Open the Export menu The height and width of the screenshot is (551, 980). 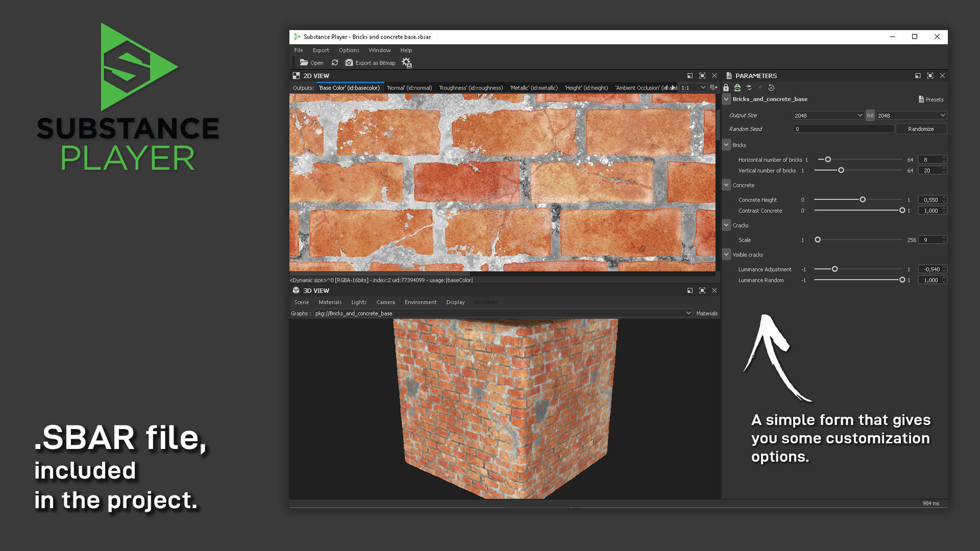click(321, 50)
